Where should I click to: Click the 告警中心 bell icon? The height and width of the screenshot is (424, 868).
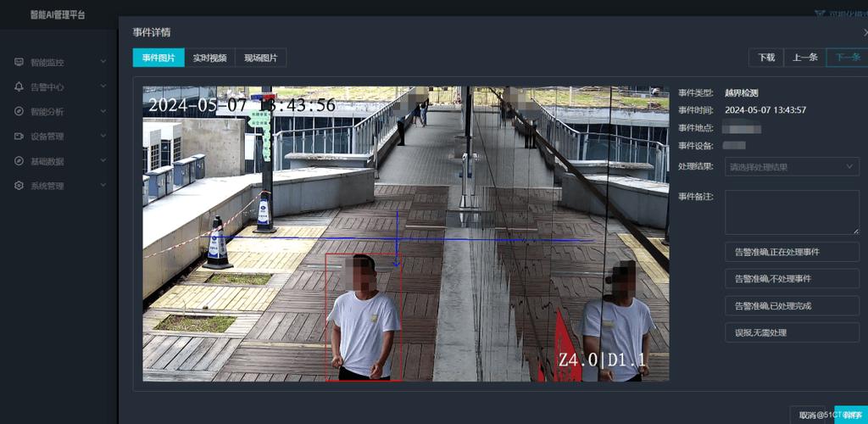pos(19,86)
